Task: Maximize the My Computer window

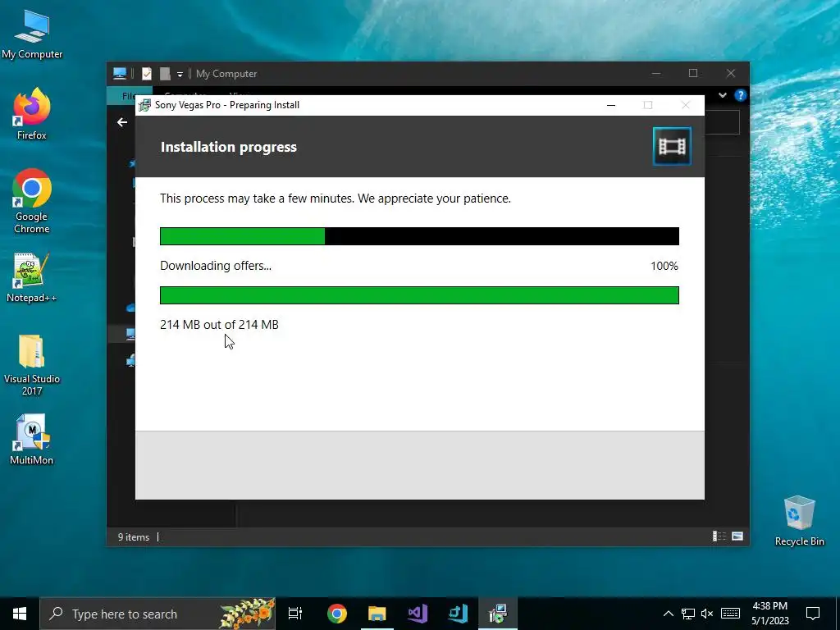Action: (693, 73)
